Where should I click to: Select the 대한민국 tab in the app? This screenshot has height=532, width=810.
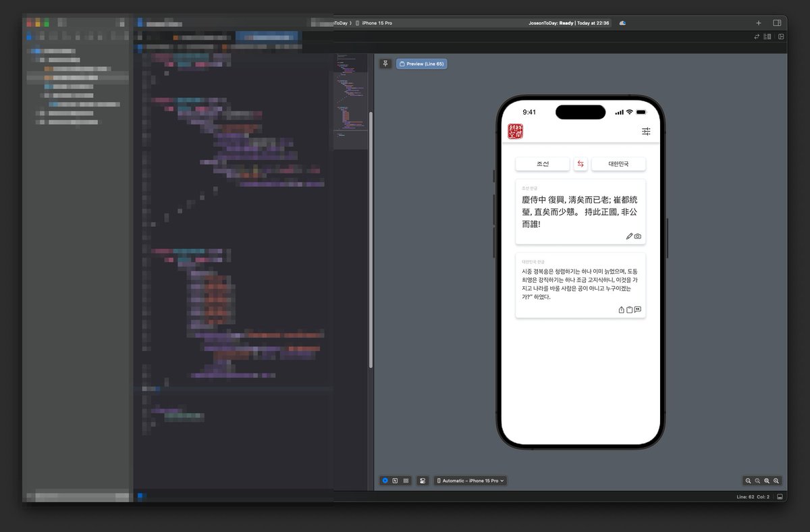click(619, 164)
